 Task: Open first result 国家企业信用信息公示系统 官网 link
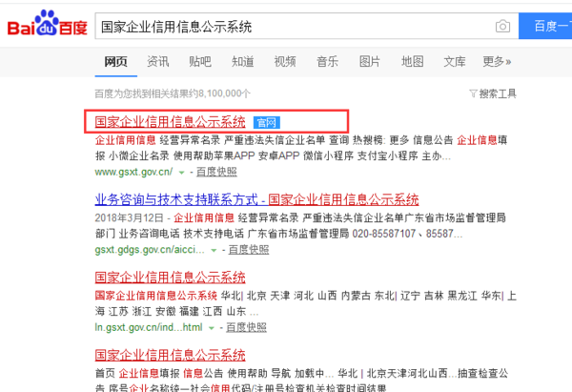170,122
